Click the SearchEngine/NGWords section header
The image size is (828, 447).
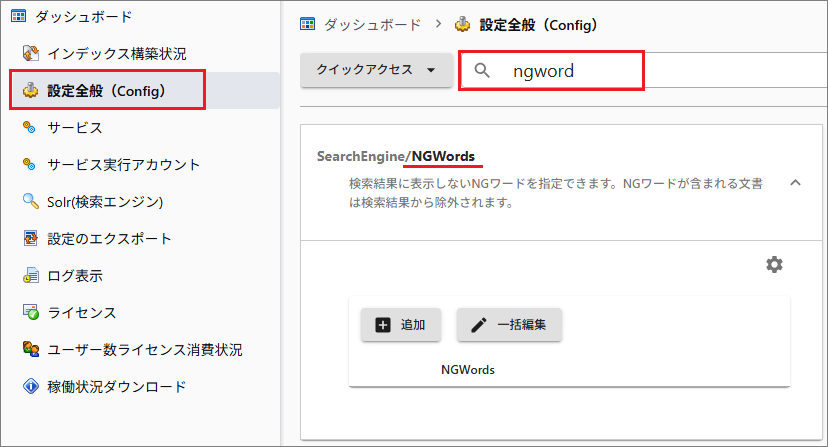pyautogui.click(x=396, y=156)
